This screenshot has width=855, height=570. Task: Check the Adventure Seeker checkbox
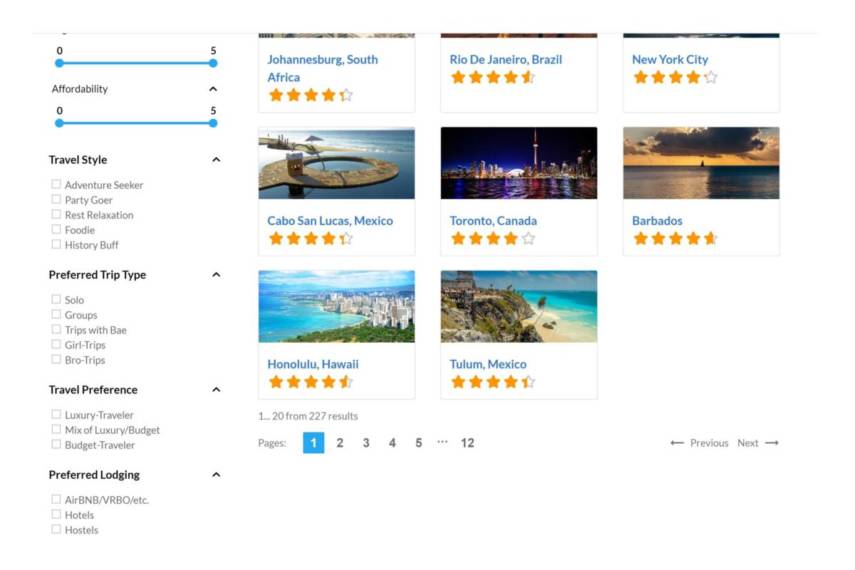click(56, 184)
